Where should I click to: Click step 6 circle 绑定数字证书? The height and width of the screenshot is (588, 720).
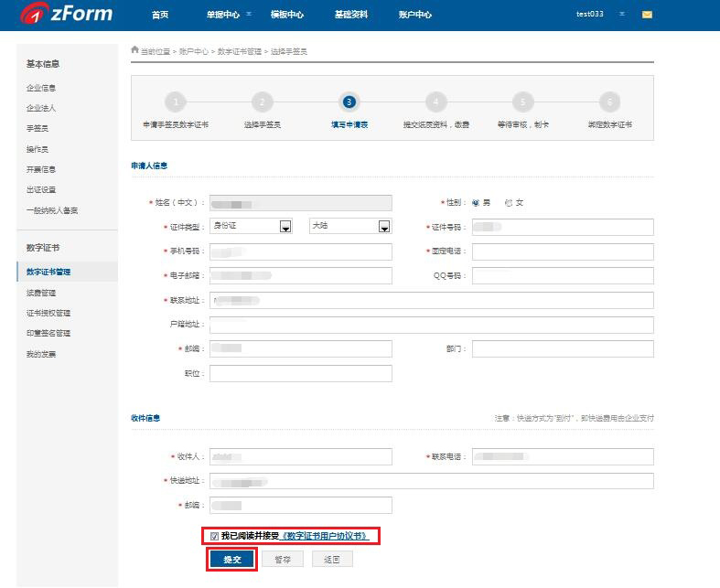[x=609, y=102]
